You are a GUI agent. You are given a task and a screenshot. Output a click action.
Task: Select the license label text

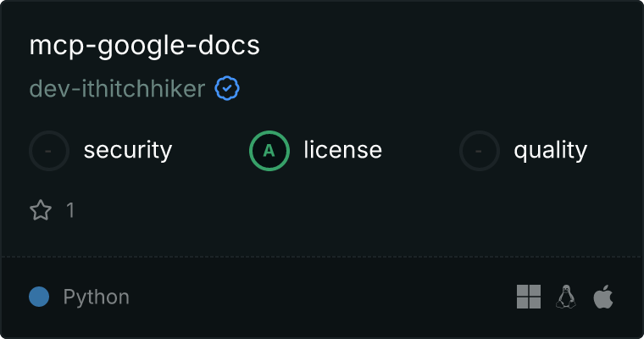tap(343, 149)
